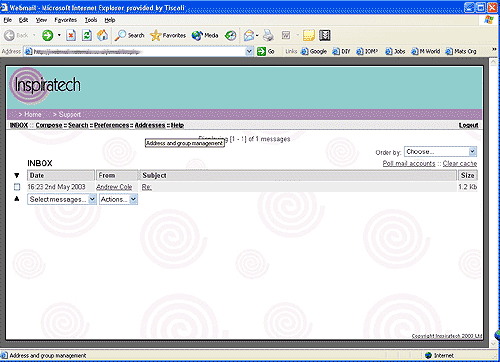Click the Mail envelope toolbar icon
The height and width of the screenshot is (362, 500).
(249, 35)
